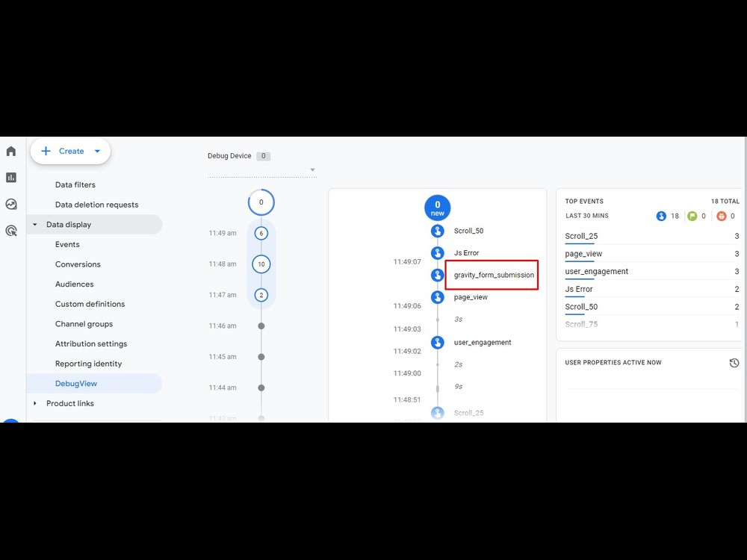Image resolution: width=747 pixels, height=560 pixels.
Task: Click the history clock icon in User Properties panel
Action: coord(734,362)
